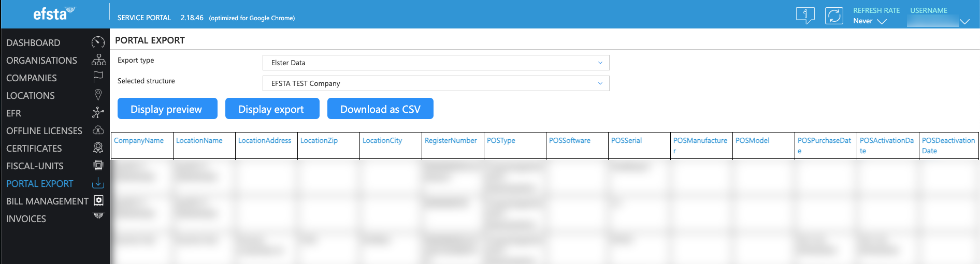Click the Certificates badge icon
This screenshot has width=980, height=264.
[98, 148]
